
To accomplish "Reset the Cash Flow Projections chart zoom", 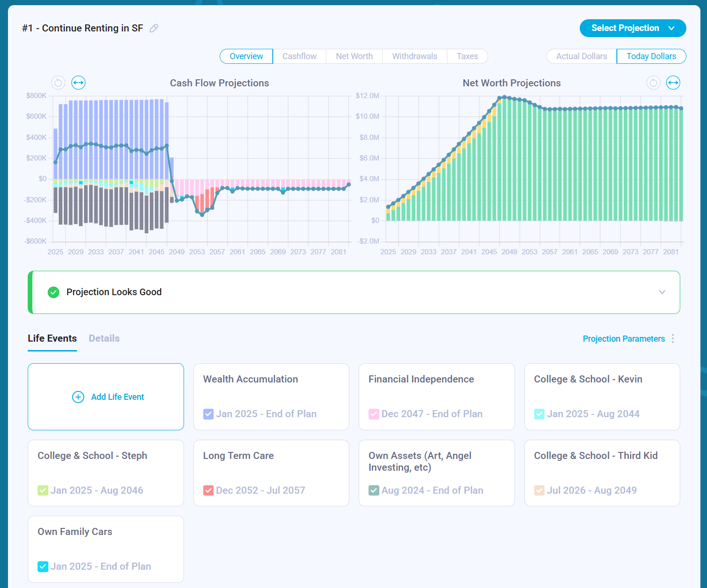I will (x=58, y=83).
